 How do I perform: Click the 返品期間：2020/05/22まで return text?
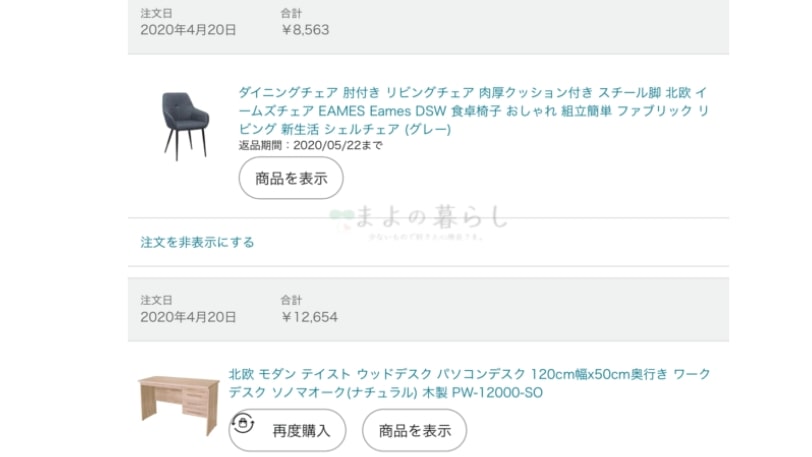[x=311, y=146]
